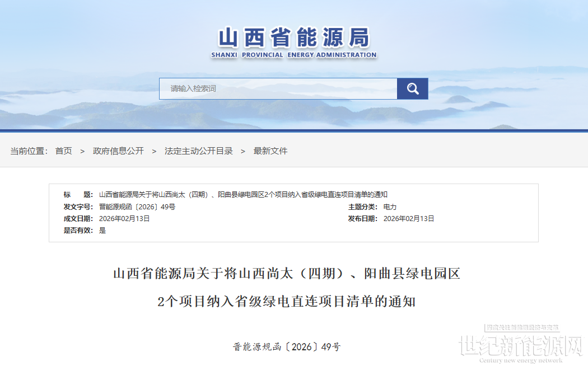
Task: Click the 世纪新能源网 watermark logo
Action: [x=521, y=347]
